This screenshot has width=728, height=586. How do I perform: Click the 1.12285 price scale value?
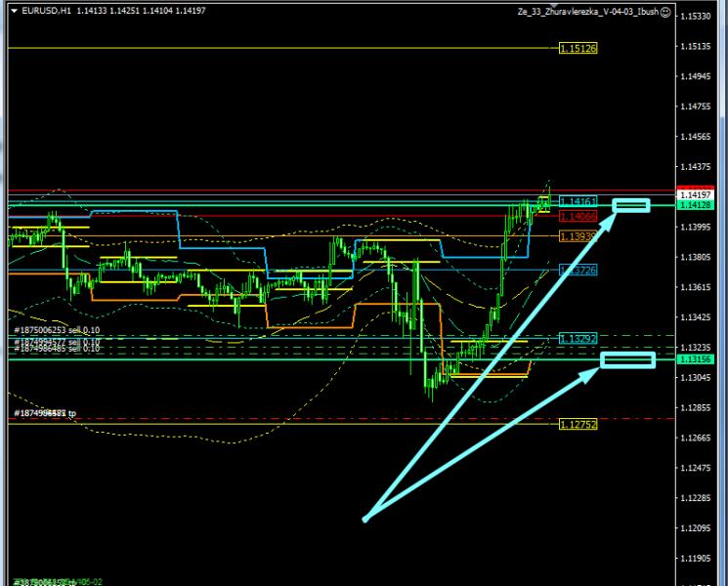[696, 498]
